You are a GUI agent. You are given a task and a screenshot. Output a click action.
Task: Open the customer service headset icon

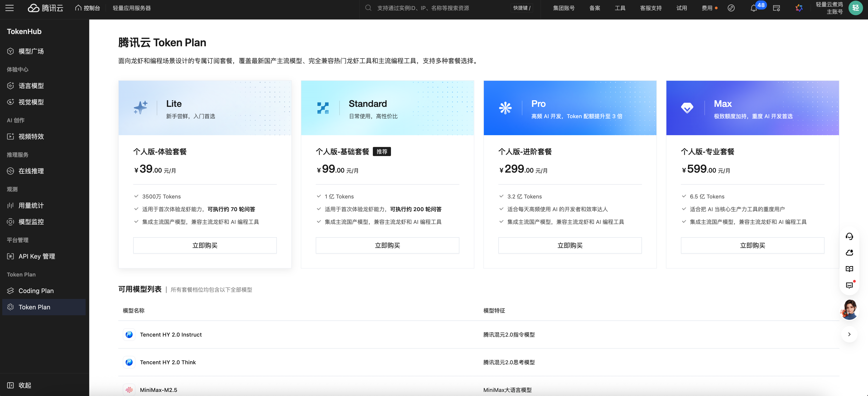point(849,236)
